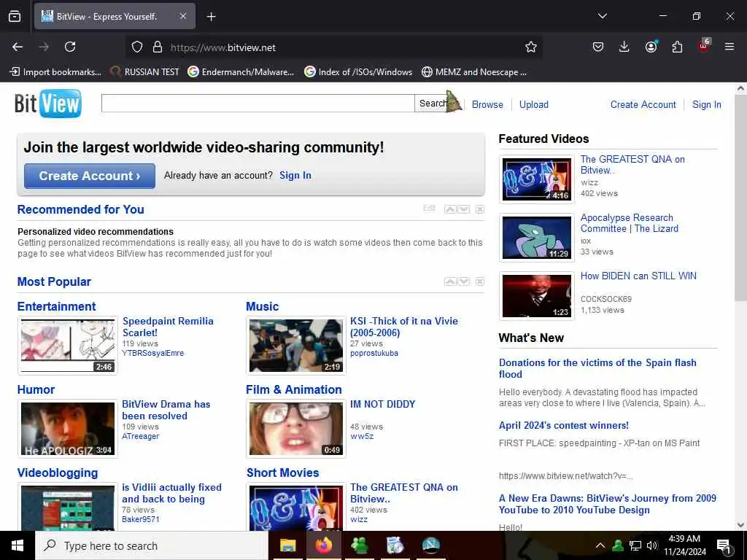Image resolution: width=747 pixels, height=560 pixels.
Task: Click the Search button
Action: point(433,104)
